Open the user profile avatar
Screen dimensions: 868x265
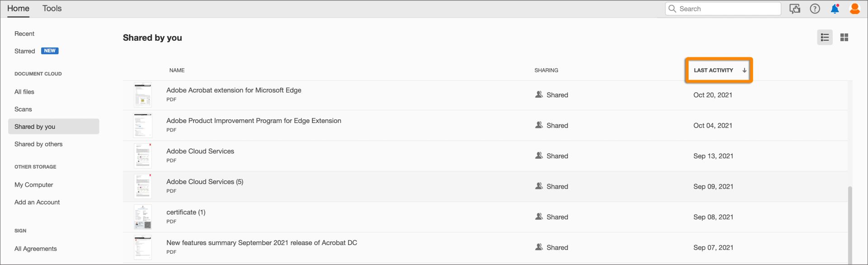click(x=854, y=9)
